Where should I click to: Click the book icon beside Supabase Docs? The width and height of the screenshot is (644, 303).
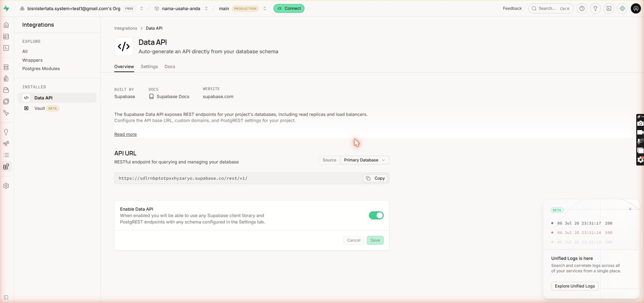[151, 96]
